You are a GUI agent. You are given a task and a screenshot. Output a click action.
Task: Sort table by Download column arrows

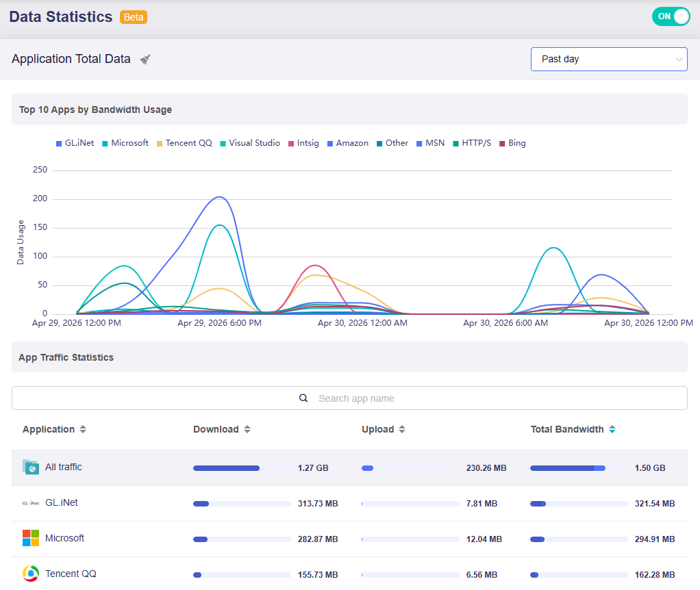click(x=247, y=429)
